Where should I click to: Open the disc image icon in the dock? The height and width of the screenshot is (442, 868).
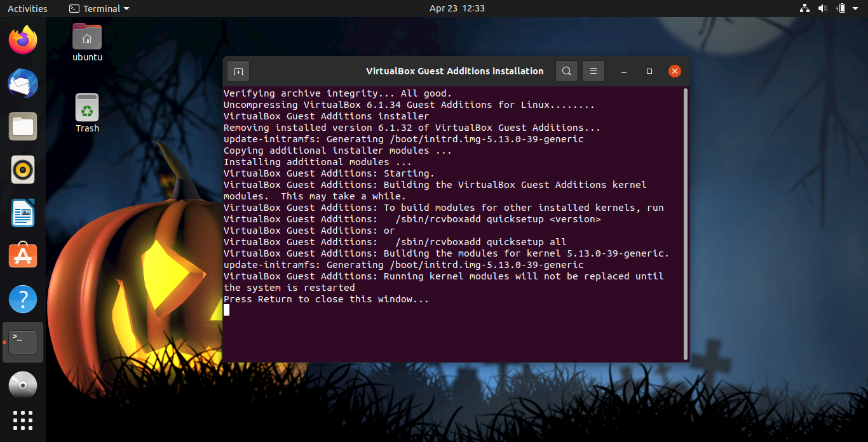(x=22, y=384)
